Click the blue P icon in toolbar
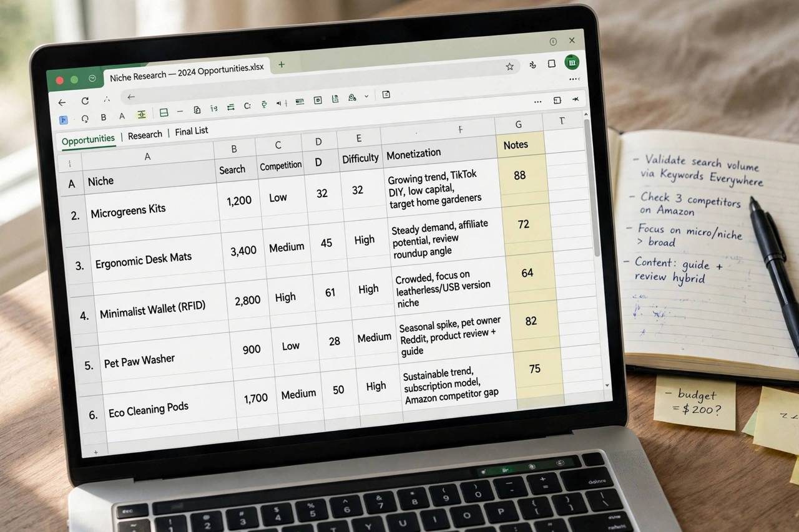The width and height of the screenshot is (799, 532). tap(63, 120)
